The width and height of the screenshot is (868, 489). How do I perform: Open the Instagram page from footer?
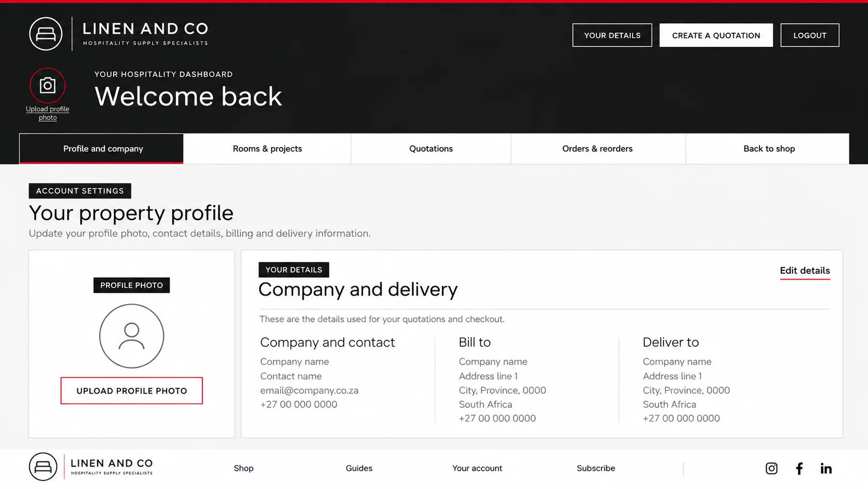pos(771,468)
